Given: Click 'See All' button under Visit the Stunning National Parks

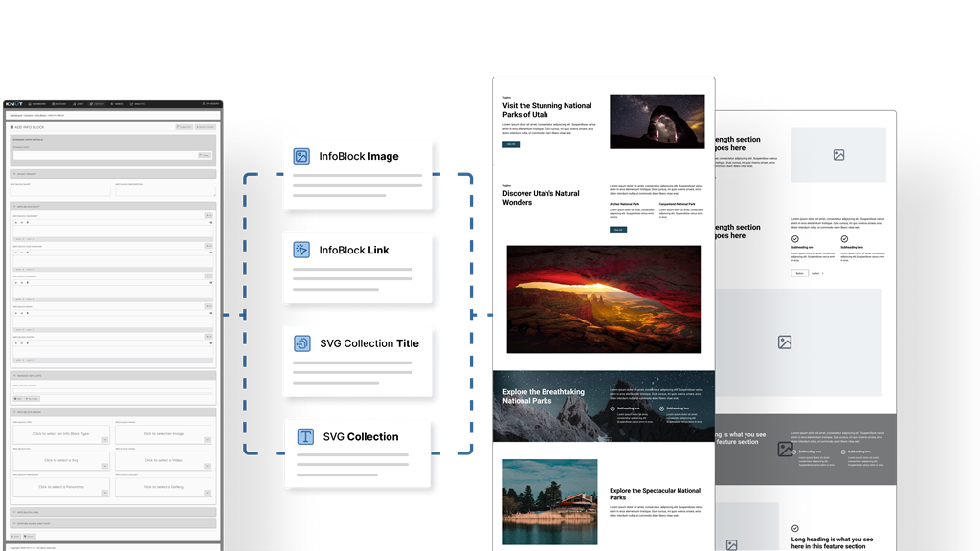Looking at the screenshot, I should (511, 144).
